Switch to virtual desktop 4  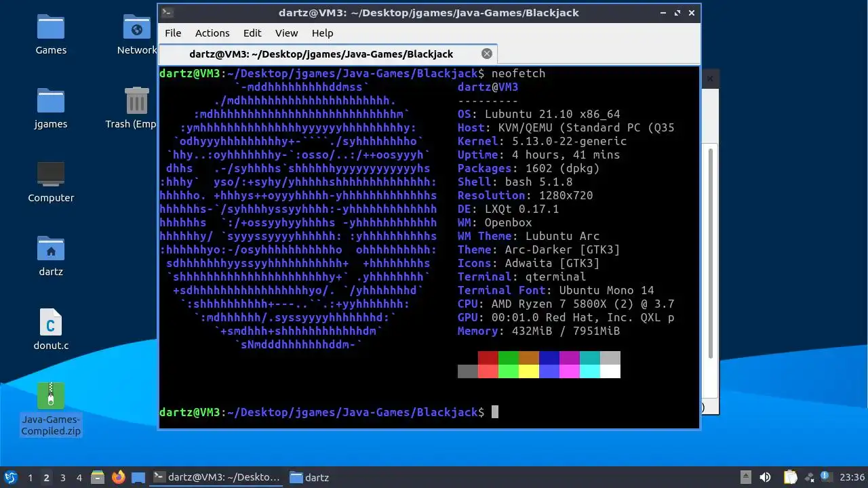tap(79, 477)
